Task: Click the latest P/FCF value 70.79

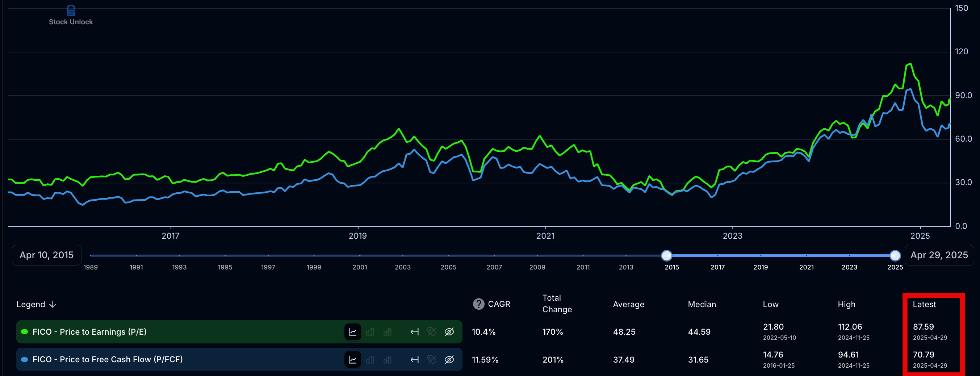Action: pos(923,355)
